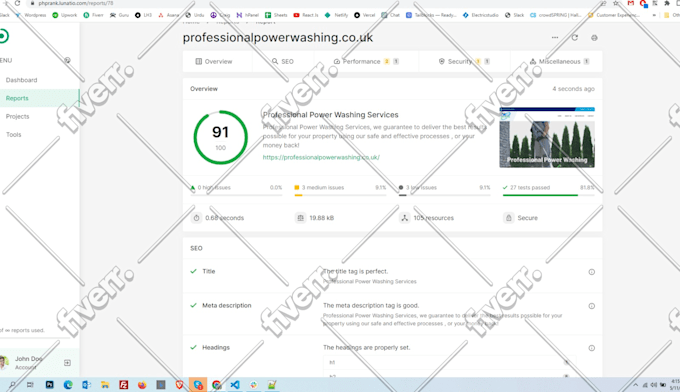The height and width of the screenshot is (392, 680).
Task: Switch to the Security tab
Action: (464, 62)
